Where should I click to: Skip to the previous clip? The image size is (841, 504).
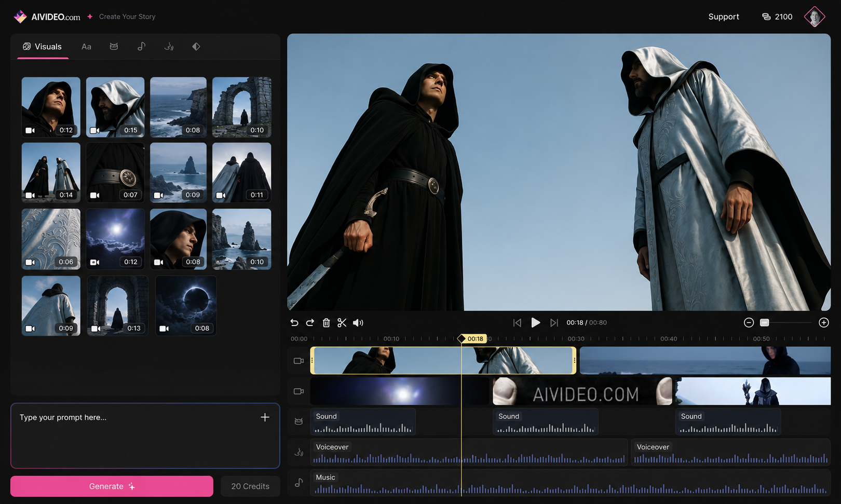coord(517,323)
